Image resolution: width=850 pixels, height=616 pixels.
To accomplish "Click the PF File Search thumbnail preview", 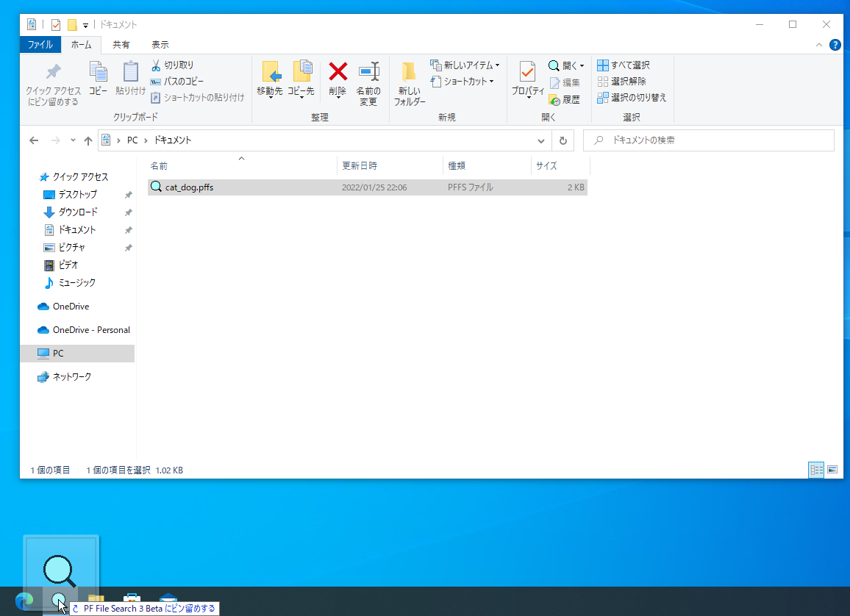I will pos(61,562).
